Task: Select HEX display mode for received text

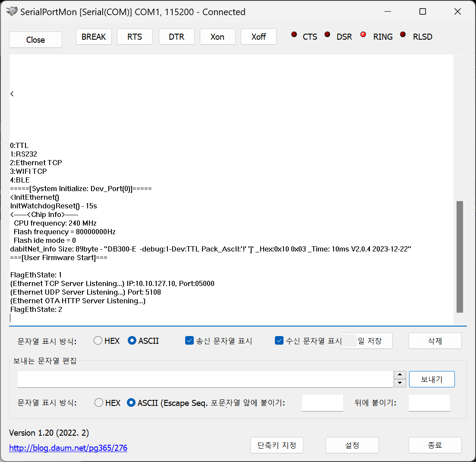Action: pyautogui.click(x=98, y=341)
